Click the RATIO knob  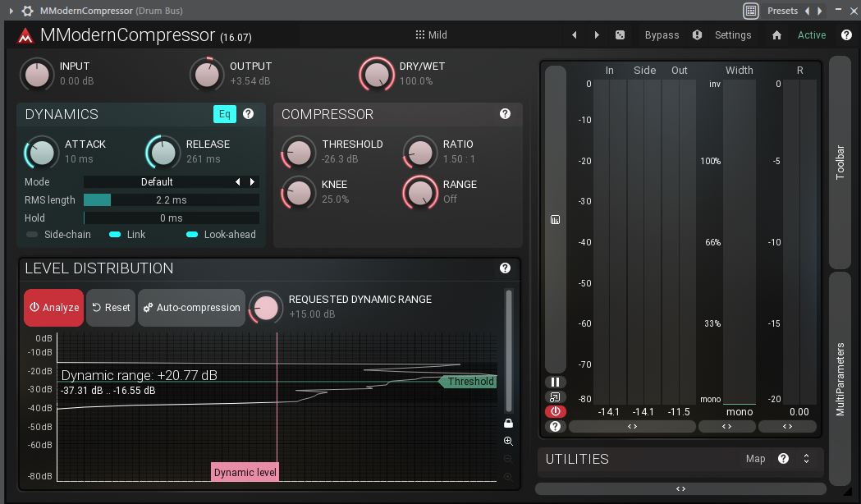420,152
